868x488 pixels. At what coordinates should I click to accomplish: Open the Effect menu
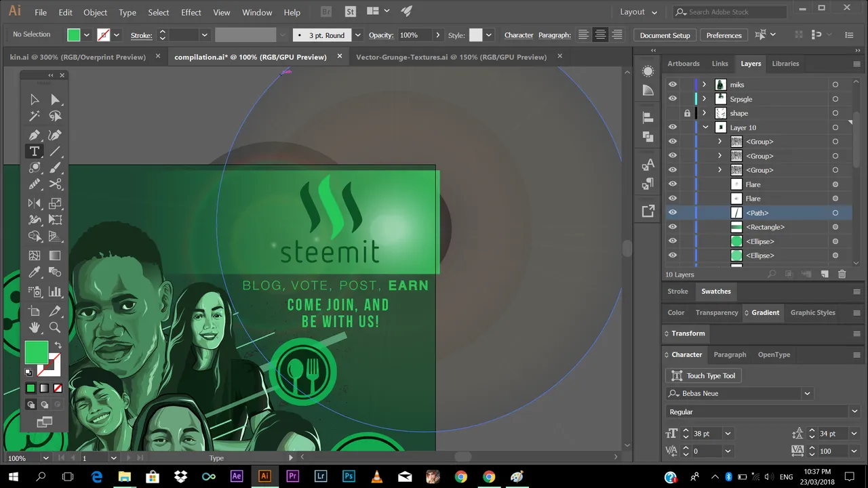[191, 12]
